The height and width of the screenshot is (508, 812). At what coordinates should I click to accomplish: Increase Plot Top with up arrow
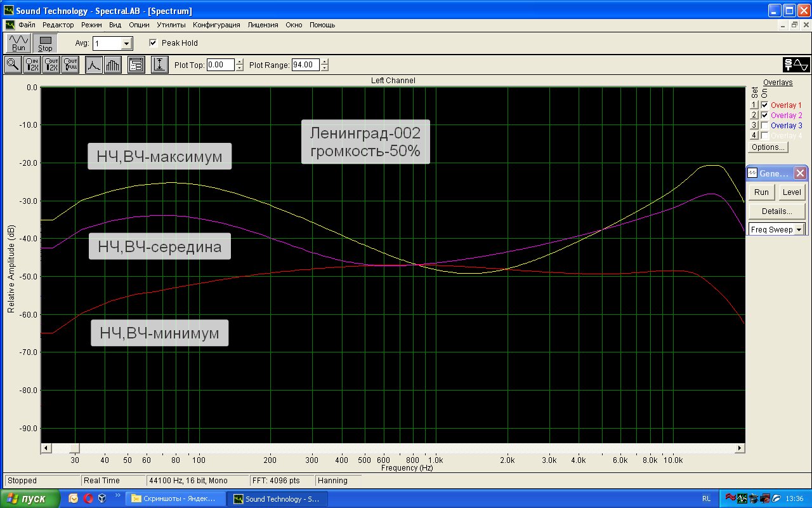point(239,62)
